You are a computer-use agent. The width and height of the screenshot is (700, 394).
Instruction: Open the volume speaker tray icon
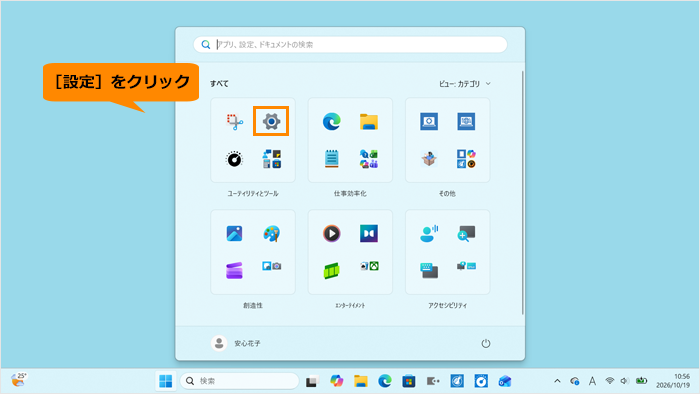pyautogui.click(x=625, y=381)
